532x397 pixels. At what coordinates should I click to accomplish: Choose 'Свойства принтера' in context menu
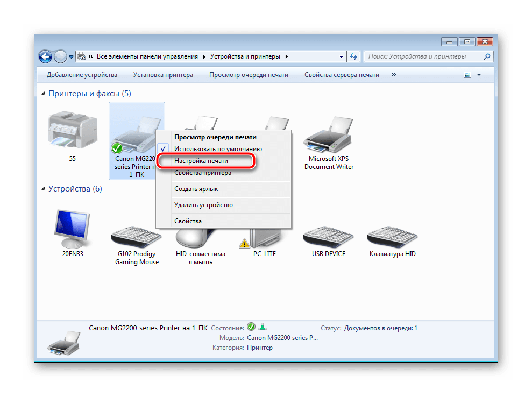click(x=202, y=173)
